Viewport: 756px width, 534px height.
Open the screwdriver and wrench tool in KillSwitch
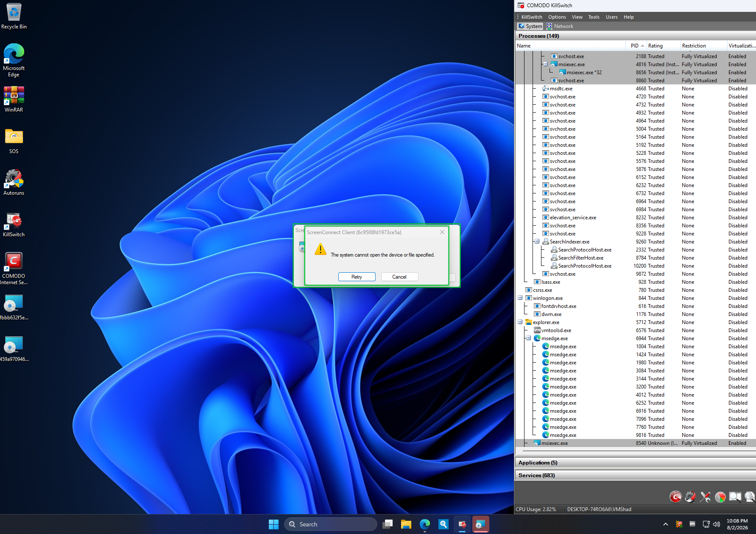coord(705,497)
